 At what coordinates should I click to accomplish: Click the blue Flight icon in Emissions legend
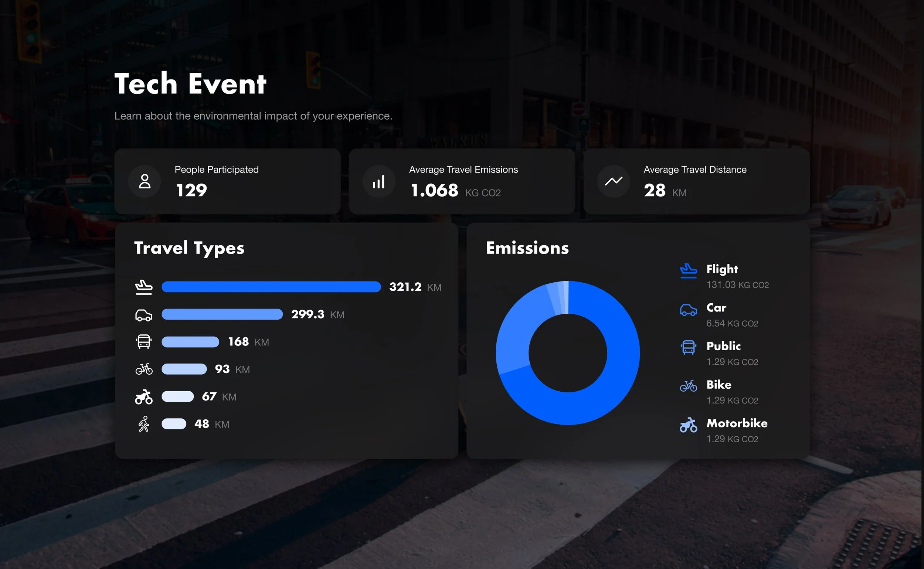pyautogui.click(x=689, y=270)
